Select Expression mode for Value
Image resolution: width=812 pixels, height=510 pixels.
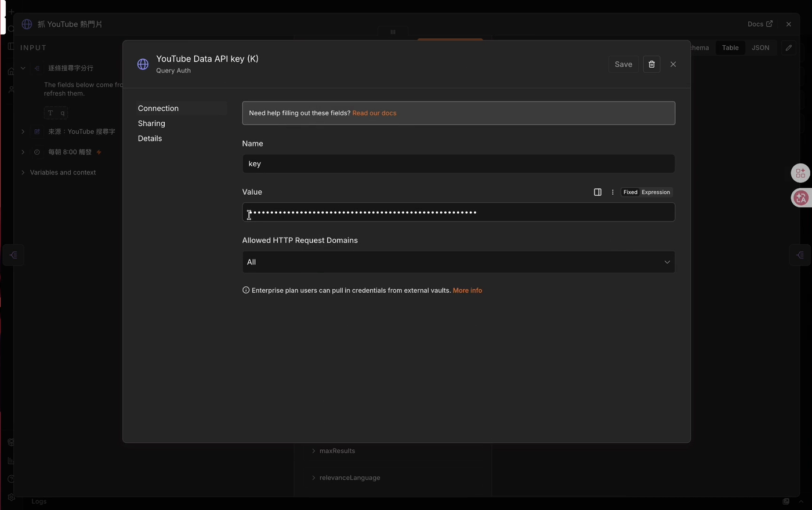[655, 192]
